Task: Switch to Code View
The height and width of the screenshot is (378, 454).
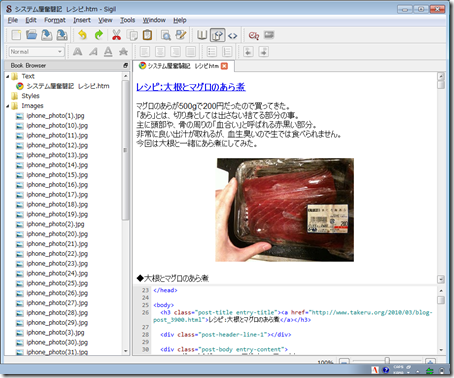Action: [233, 35]
